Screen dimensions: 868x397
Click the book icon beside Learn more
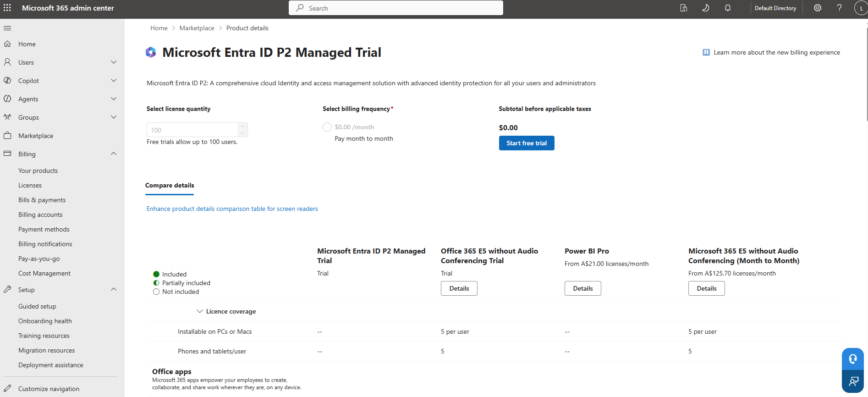[706, 52]
